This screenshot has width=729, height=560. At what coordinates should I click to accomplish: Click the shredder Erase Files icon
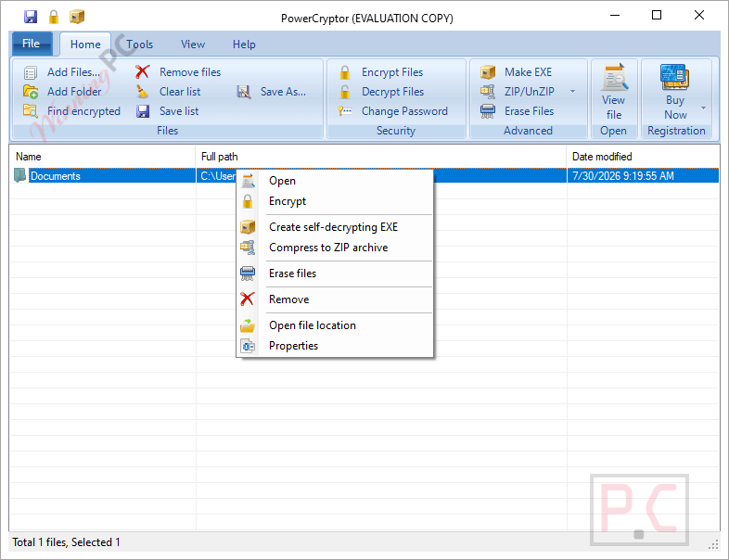point(488,111)
